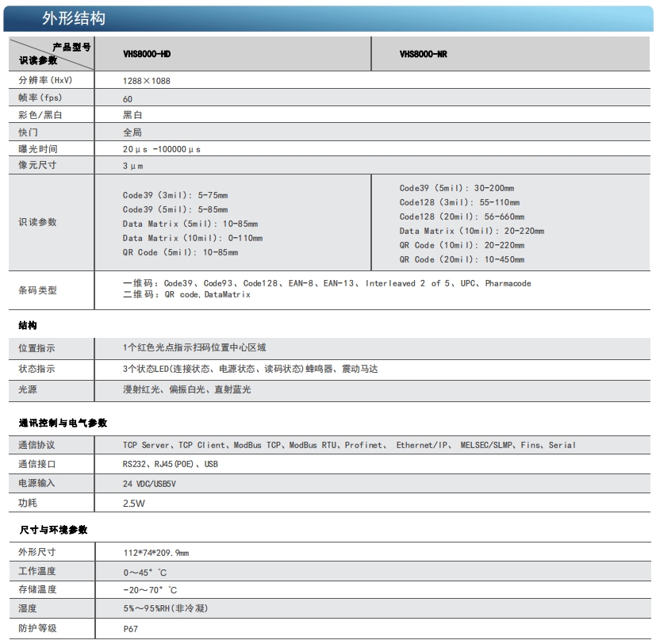Viewport: 656px width, 644px height.
Task: Select the 3个状态LED description text
Action: pyautogui.click(x=250, y=369)
